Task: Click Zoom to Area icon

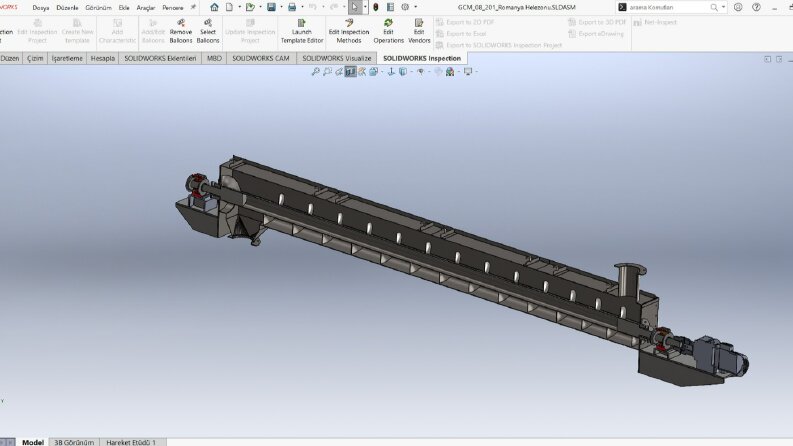Action: (x=327, y=72)
